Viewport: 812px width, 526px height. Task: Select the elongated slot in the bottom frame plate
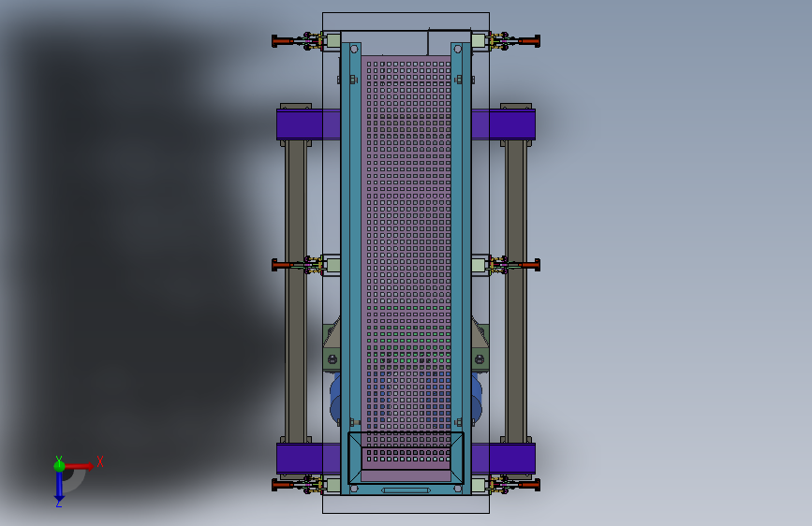coord(406,490)
